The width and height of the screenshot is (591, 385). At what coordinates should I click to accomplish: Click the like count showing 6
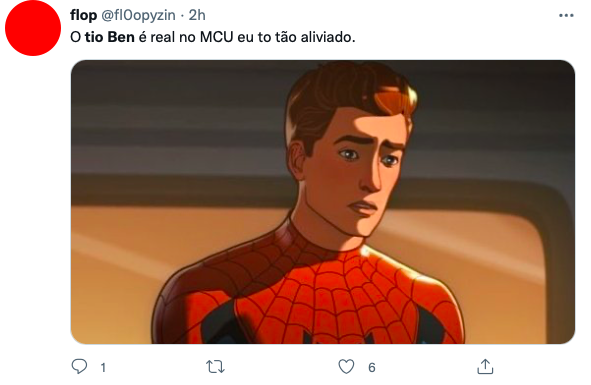[x=372, y=367]
